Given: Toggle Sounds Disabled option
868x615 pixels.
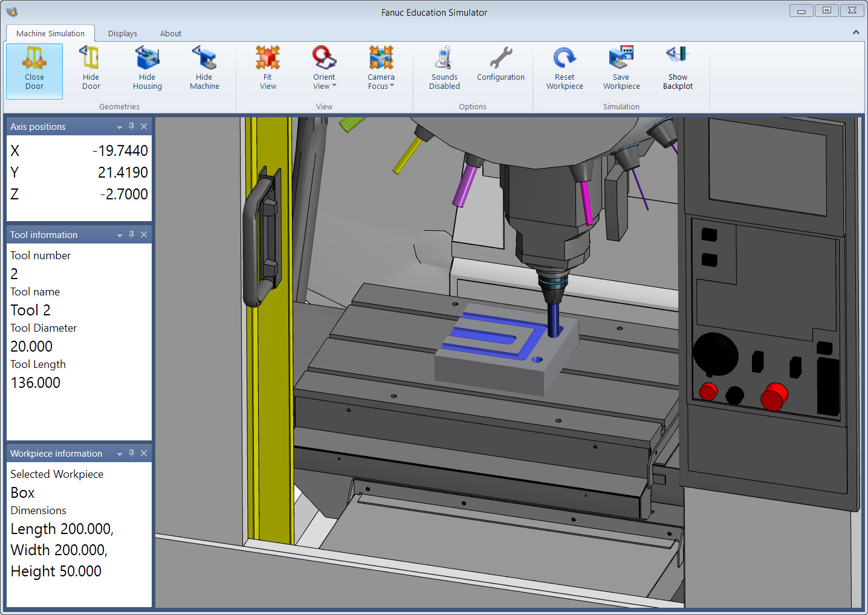Looking at the screenshot, I should click(444, 66).
